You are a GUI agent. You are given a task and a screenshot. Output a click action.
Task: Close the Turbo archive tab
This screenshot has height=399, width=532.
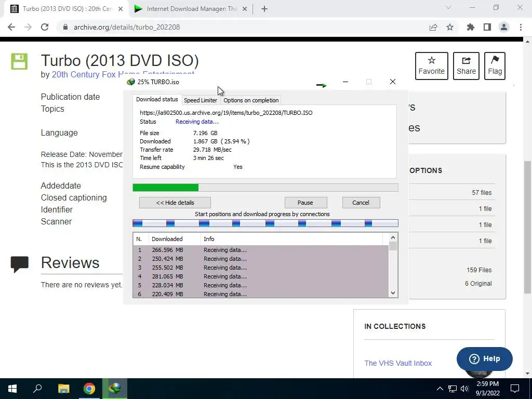(121, 9)
